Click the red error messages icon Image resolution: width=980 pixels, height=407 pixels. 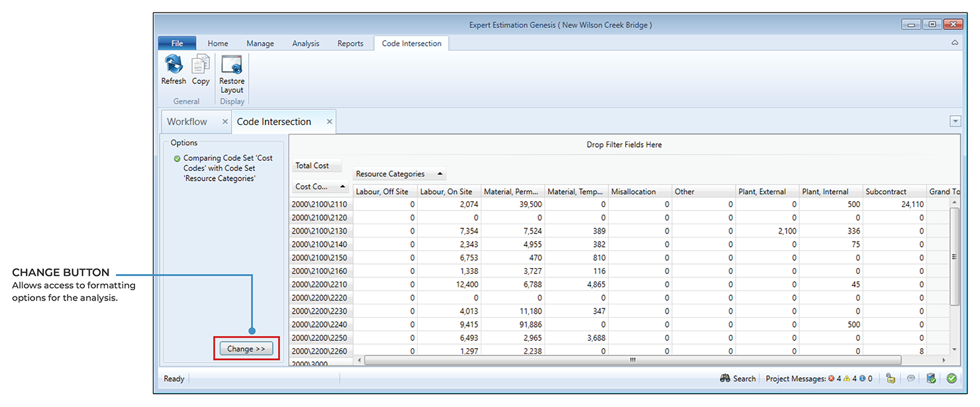831,379
